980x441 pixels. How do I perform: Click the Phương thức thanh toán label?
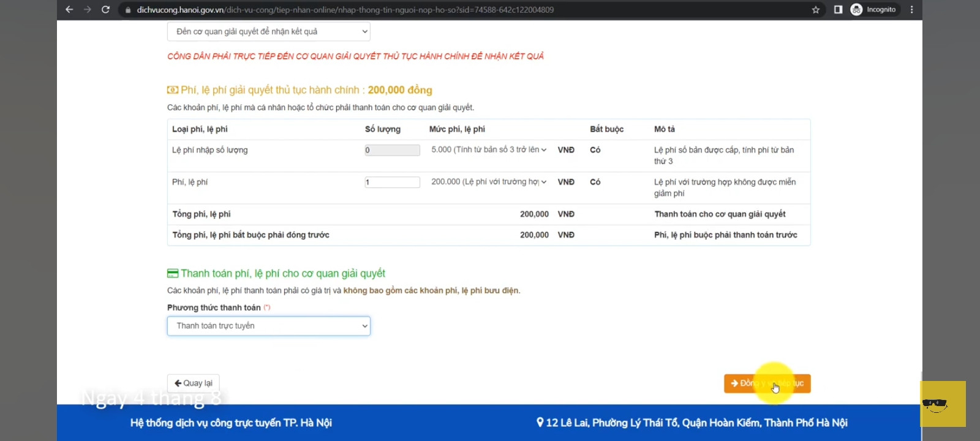click(214, 307)
